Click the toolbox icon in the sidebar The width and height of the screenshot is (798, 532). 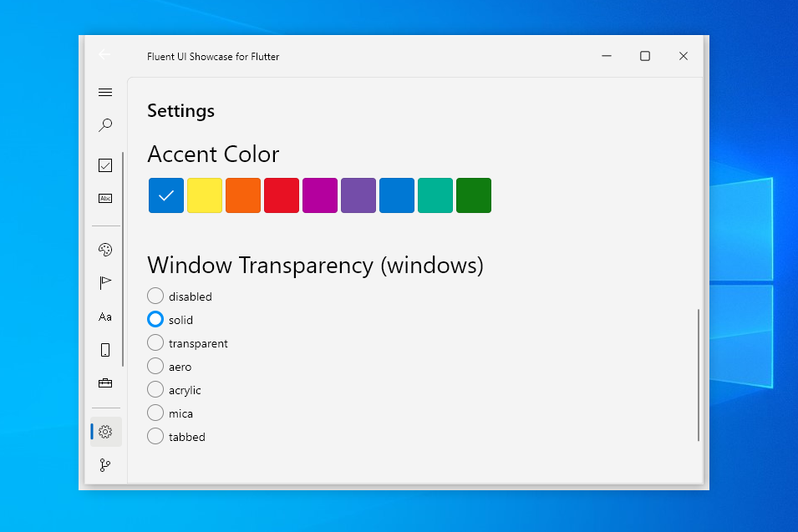(x=105, y=383)
